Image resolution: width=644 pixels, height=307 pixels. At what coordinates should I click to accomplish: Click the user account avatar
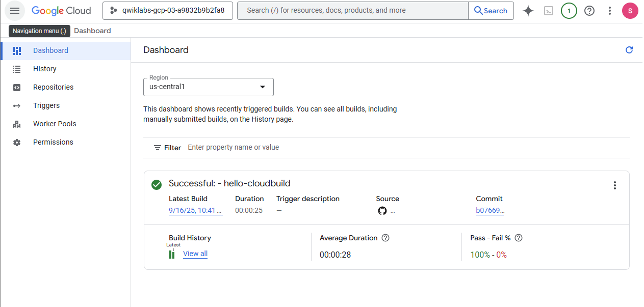click(630, 11)
